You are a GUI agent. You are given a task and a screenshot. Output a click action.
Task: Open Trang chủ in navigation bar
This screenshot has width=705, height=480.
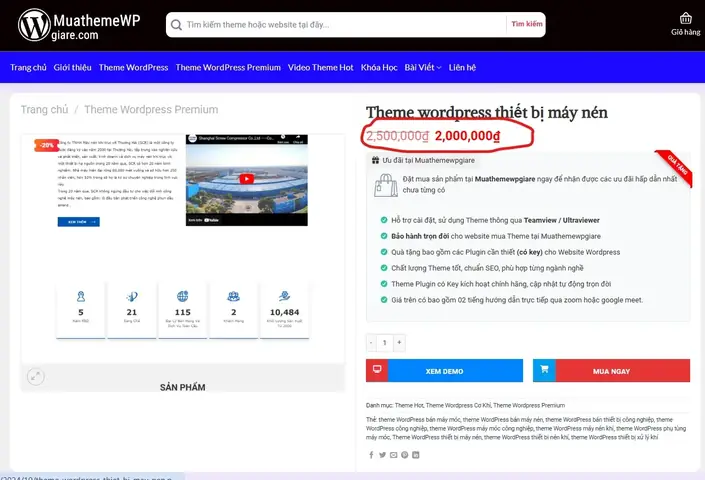click(28, 67)
